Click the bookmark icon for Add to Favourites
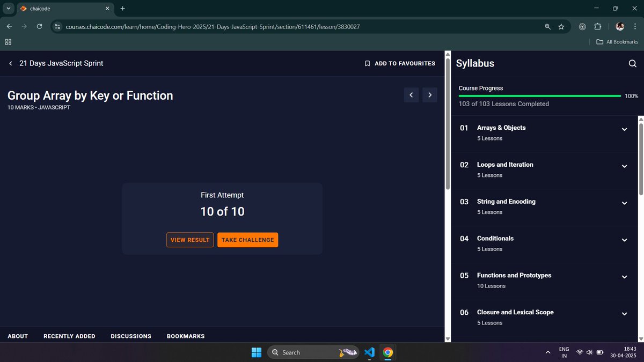This screenshot has width=644, height=362. pyautogui.click(x=368, y=63)
